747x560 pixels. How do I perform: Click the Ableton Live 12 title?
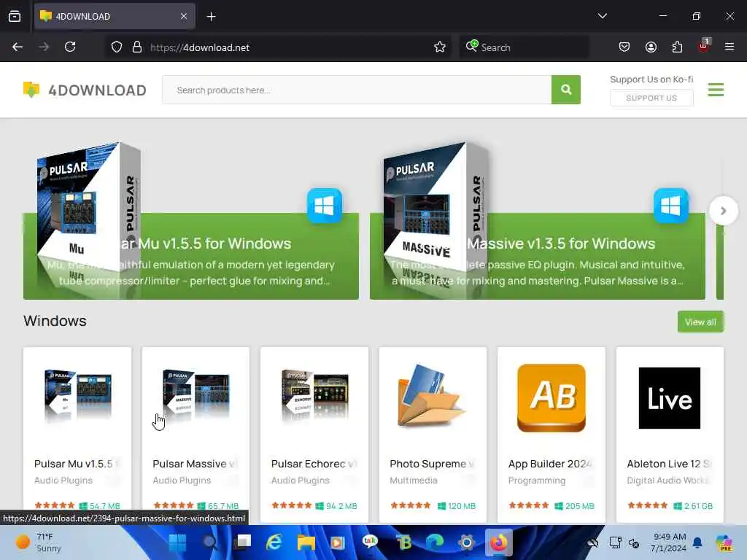pyautogui.click(x=669, y=464)
